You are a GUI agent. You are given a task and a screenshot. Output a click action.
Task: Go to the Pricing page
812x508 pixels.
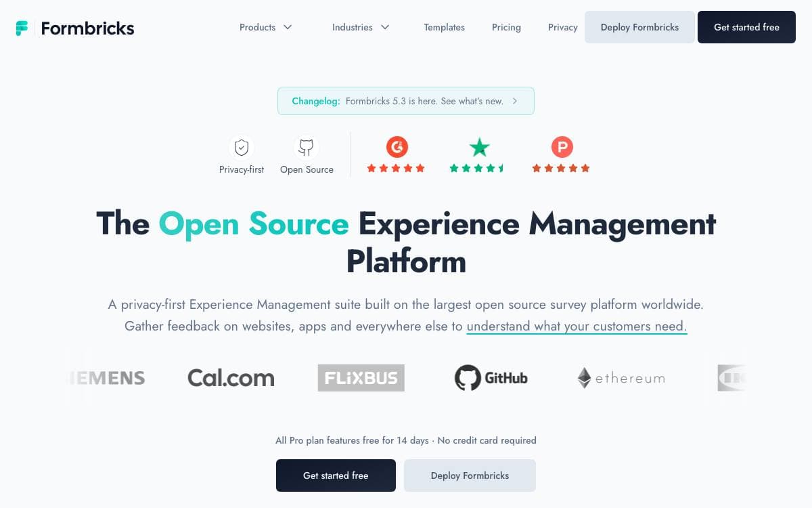pyautogui.click(x=506, y=27)
